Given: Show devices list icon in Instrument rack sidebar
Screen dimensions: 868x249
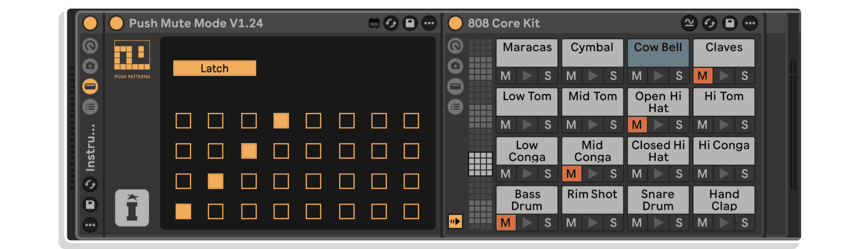Looking at the screenshot, I should [90, 107].
